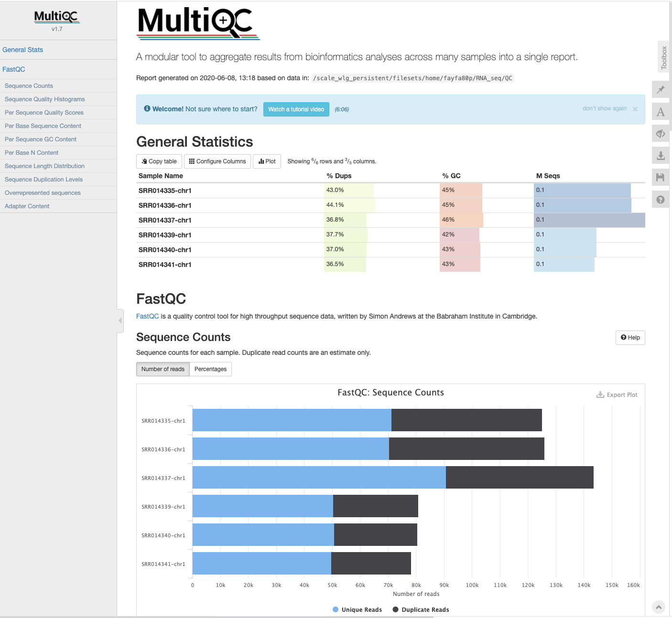Screen dimensions: 672x618
Task: Click blue unique reads bar for SRR014341-chr1
Action: click(262, 564)
